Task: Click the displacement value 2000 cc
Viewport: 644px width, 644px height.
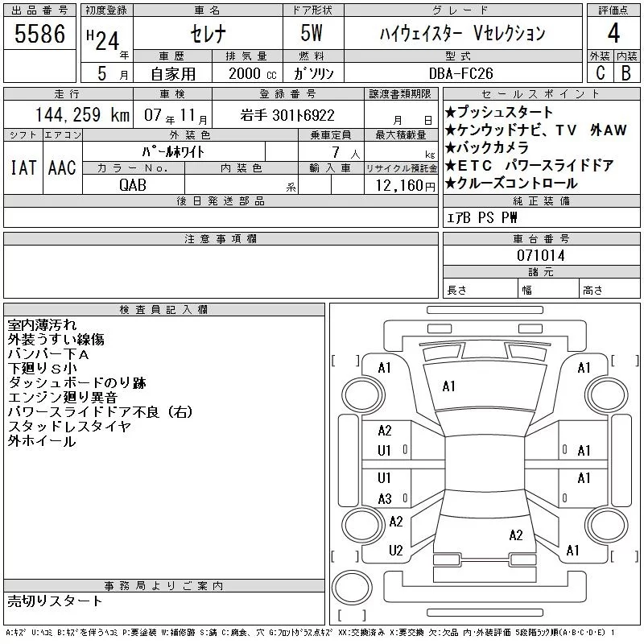Action: [253, 73]
